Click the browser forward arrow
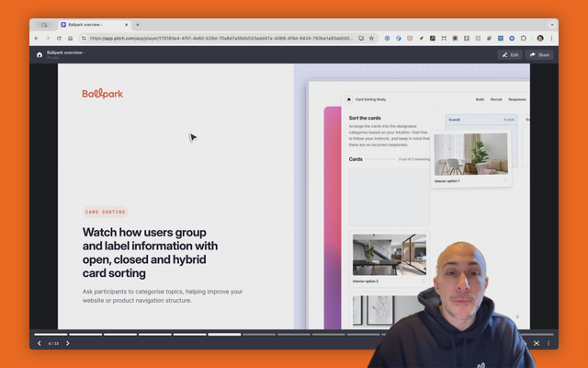 (48, 39)
